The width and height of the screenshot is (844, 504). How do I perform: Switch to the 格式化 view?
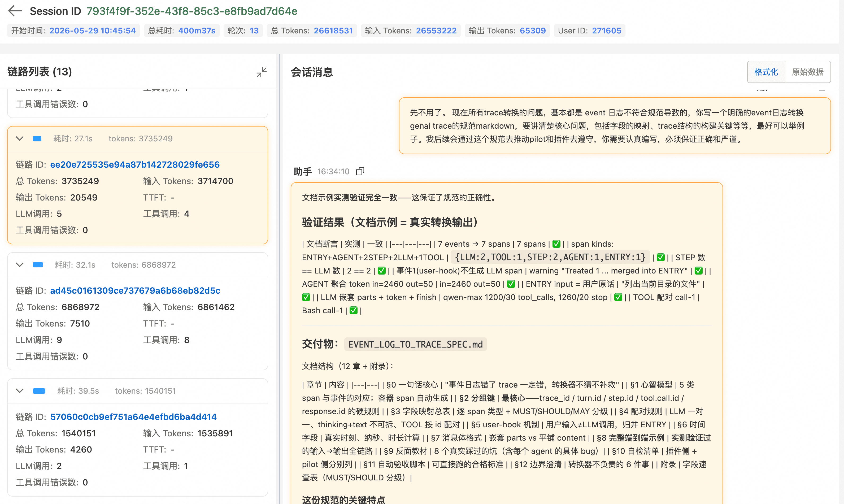coord(766,72)
